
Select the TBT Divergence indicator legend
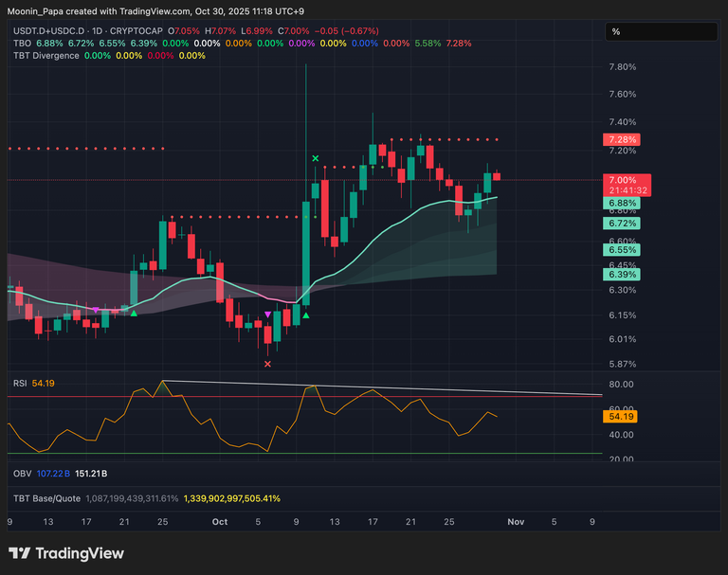(45, 56)
